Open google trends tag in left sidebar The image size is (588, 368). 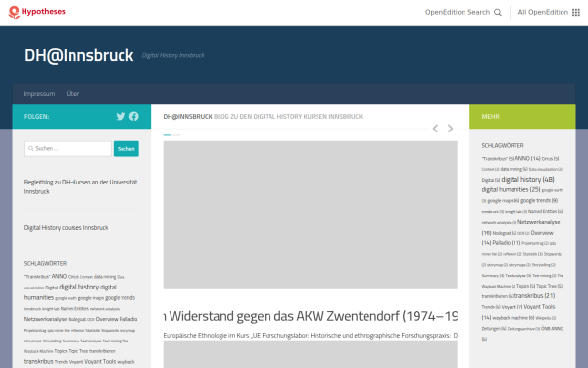(x=120, y=297)
